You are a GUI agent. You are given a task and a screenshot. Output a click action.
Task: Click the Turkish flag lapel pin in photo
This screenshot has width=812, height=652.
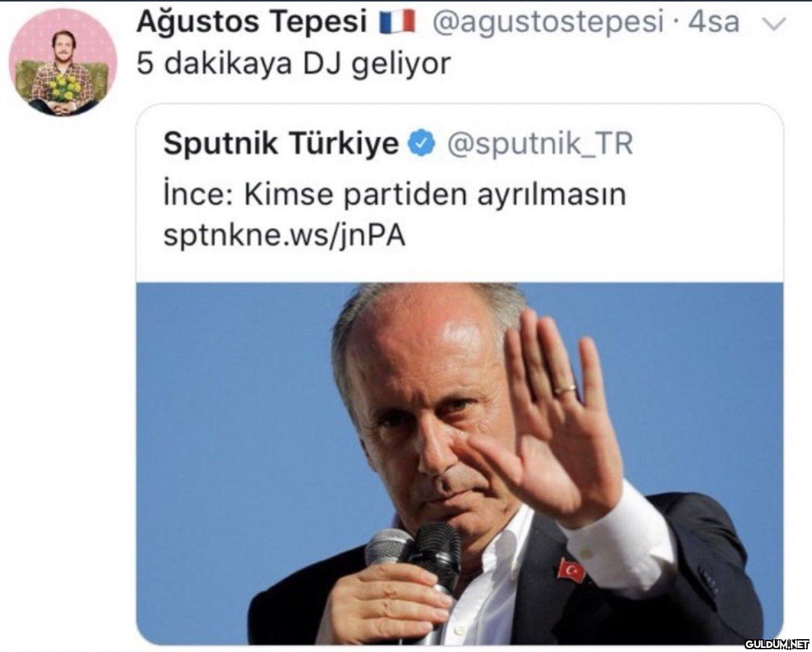570,569
